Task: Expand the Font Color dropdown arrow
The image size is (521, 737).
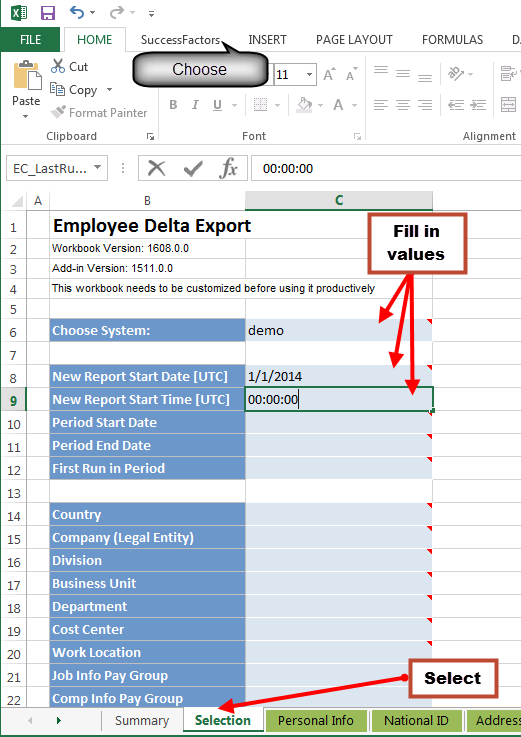Action: pos(355,105)
